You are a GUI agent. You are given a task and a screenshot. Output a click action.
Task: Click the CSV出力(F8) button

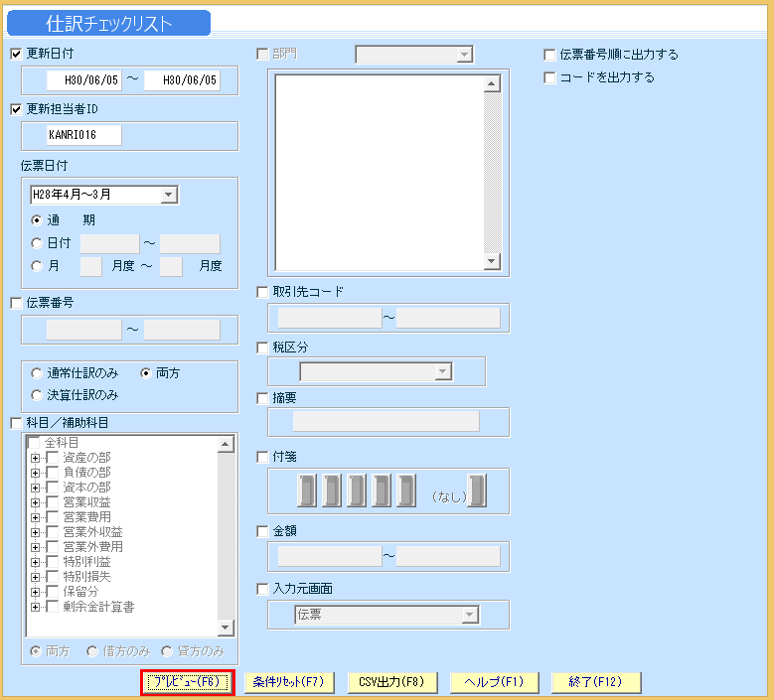pos(391,683)
